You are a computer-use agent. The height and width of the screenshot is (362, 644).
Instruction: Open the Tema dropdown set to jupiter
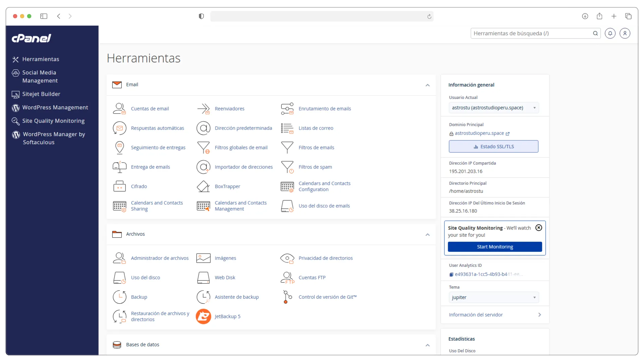tap(493, 297)
